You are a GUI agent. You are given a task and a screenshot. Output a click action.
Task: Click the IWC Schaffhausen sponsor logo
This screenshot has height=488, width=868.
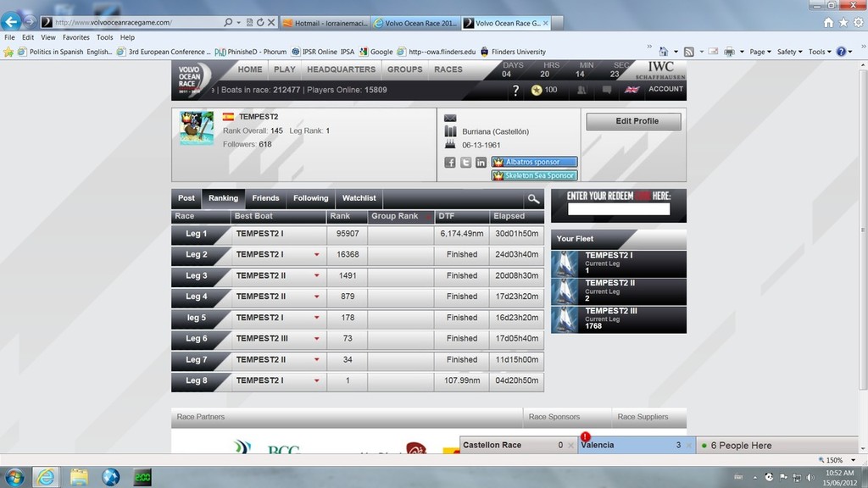click(x=660, y=70)
